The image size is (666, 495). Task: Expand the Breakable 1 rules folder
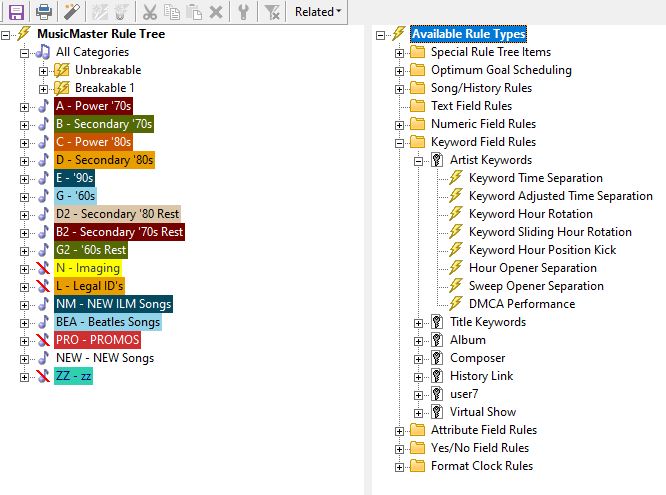click(x=43, y=89)
